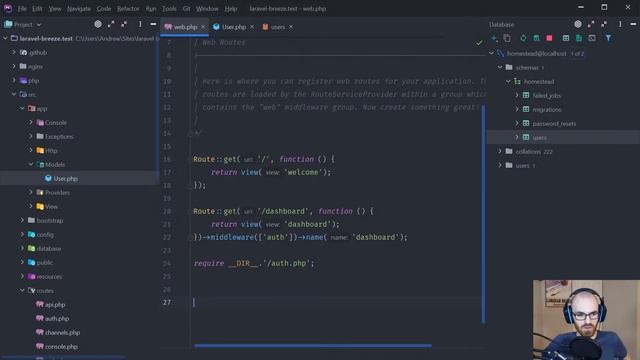Close the User.php tab

(252, 27)
